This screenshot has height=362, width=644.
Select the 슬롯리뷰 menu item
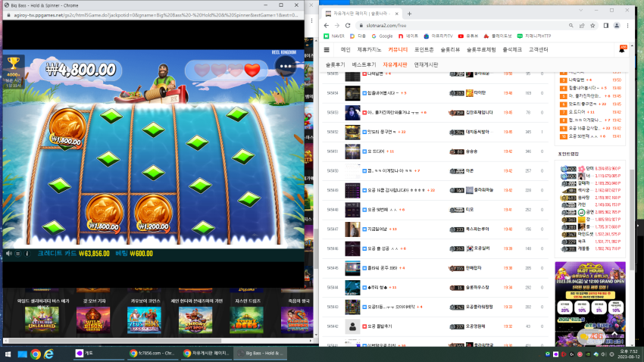click(x=450, y=50)
